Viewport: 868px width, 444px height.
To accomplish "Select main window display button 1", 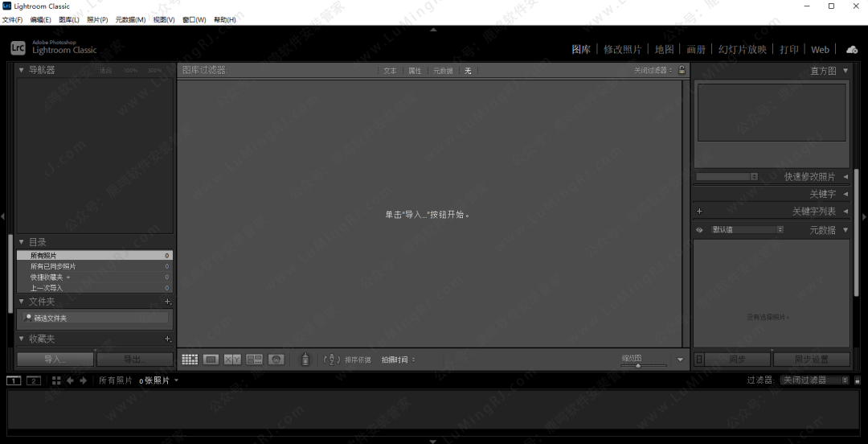I will 14,380.
